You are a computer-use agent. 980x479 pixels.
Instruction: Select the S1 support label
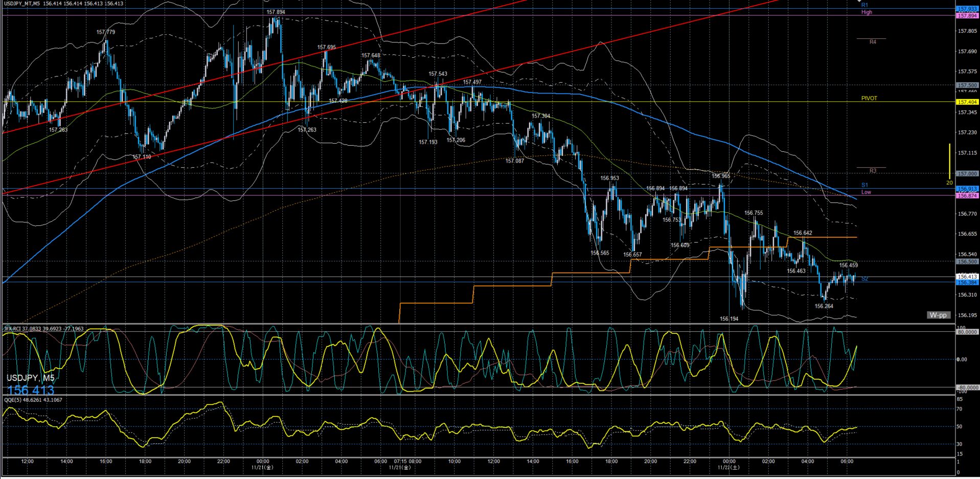tap(864, 185)
